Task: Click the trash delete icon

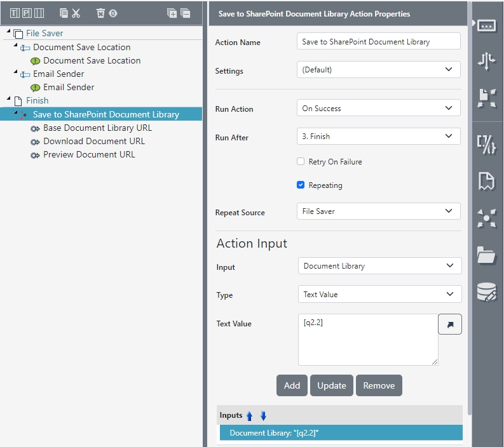Action: (100, 13)
